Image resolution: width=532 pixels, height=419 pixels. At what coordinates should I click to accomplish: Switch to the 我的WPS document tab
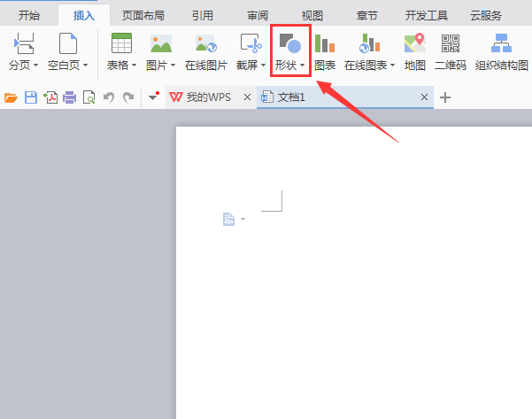[x=211, y=97]
